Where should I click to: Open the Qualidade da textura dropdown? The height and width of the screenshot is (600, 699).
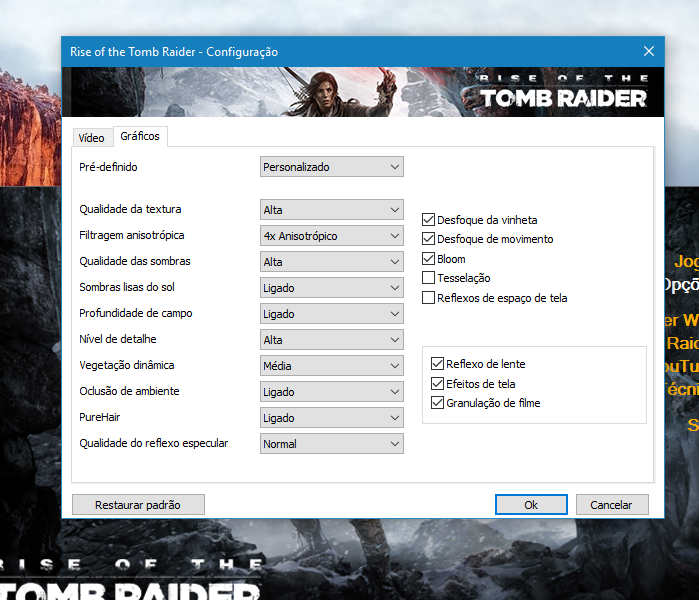[x=332, y=210]
